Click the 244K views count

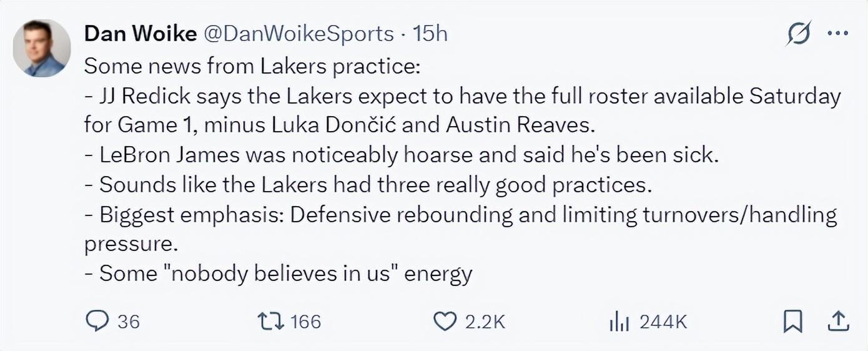[663, 322]
